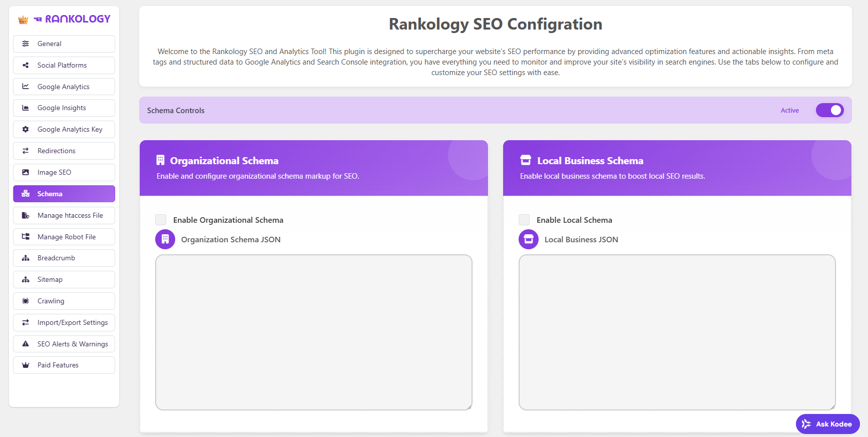The image size is (868, 437).
Task: Click the sliders icon beside General
Action: click(x=26, y=44)
